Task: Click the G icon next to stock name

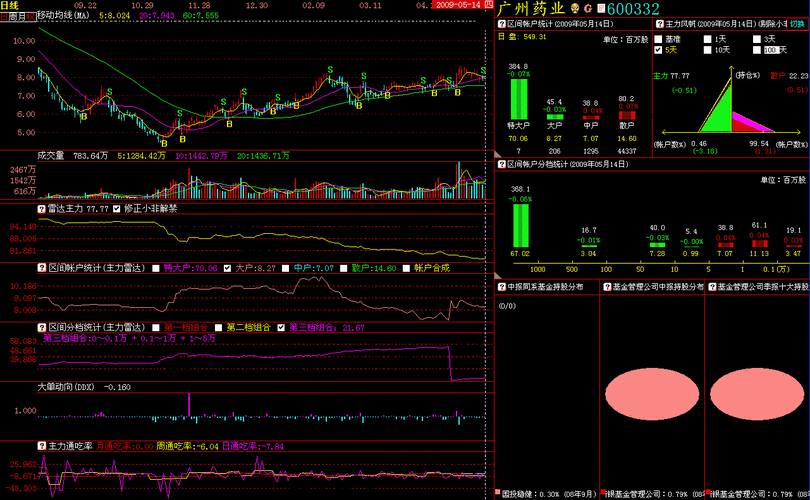Action: pos(588,8)
